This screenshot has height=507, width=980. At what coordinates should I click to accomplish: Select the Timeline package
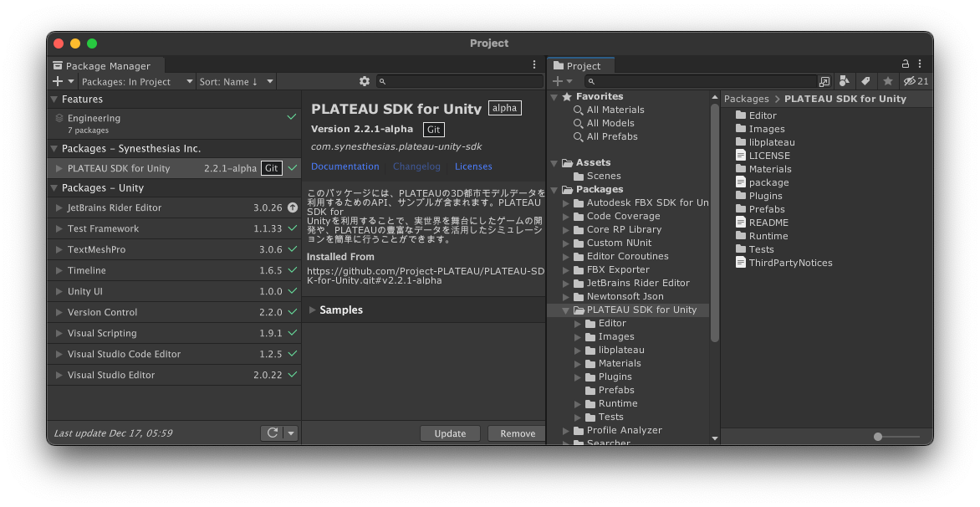(174, 270)
